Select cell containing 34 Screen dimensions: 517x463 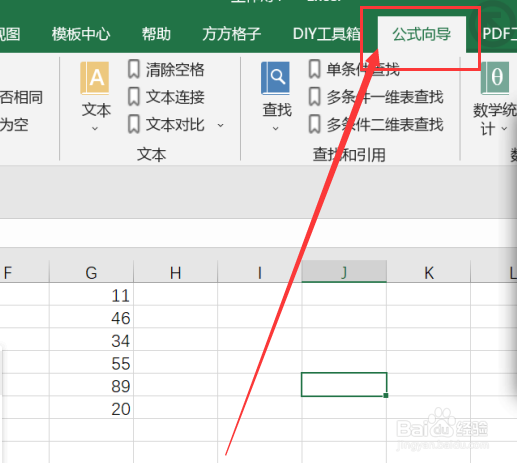[x=91, y=340]
